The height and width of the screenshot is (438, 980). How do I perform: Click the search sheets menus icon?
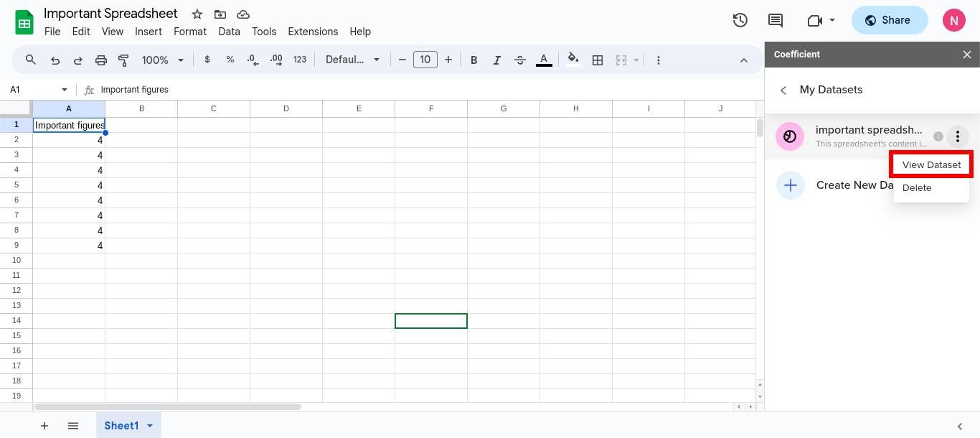[30, 60]
